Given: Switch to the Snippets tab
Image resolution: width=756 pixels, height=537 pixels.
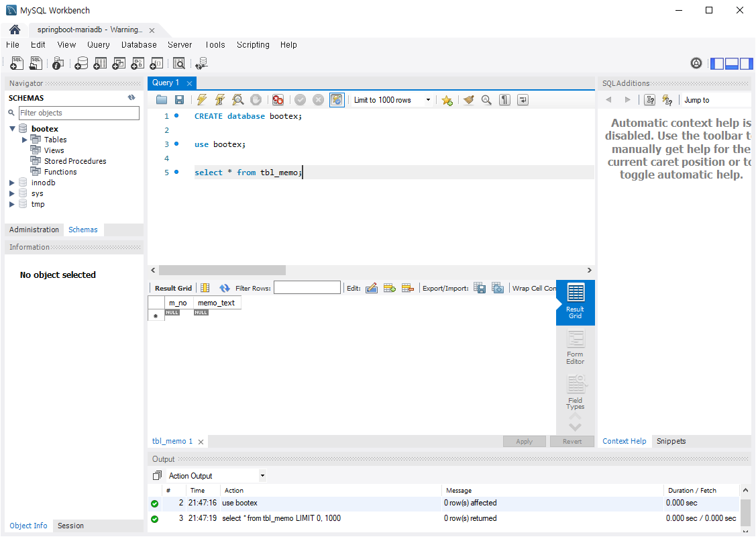Looking at the screenshot, I should click(x=671, y=441).
